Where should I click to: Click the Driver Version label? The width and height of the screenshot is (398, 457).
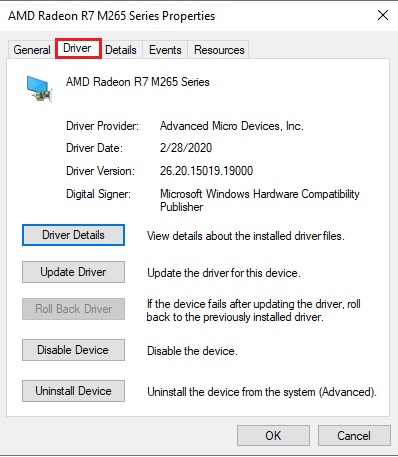click(100, 171)
